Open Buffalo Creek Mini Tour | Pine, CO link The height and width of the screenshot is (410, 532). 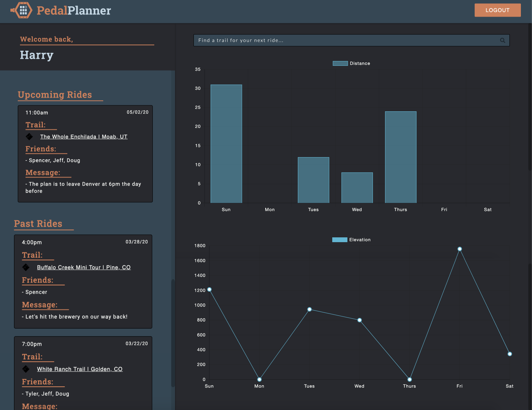pos(84,267)
